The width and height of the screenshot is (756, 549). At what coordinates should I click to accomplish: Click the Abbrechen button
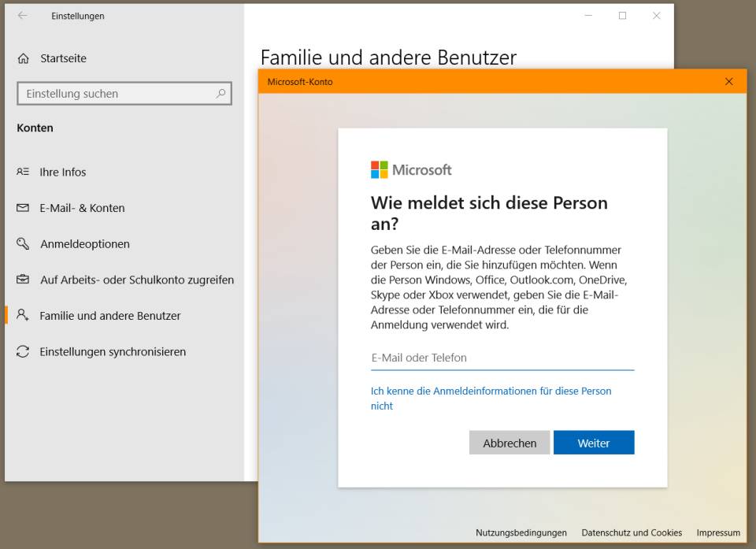coord(510,443)
